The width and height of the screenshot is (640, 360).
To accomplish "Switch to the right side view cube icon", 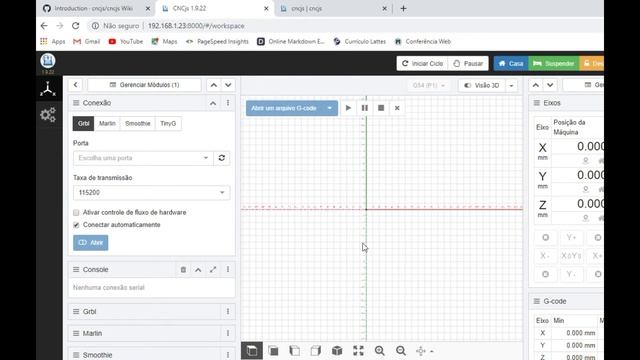I will pos(316,351).
